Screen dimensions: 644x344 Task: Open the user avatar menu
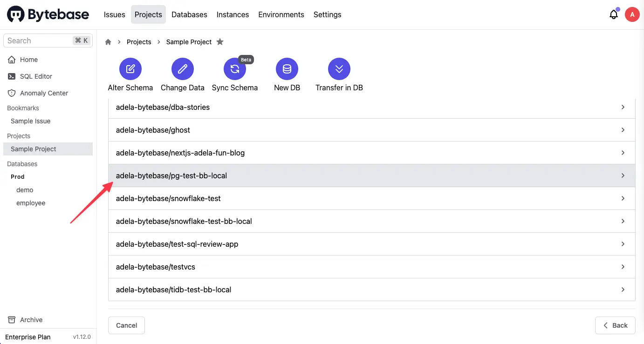pyautogui.click(x=632, y=14)
